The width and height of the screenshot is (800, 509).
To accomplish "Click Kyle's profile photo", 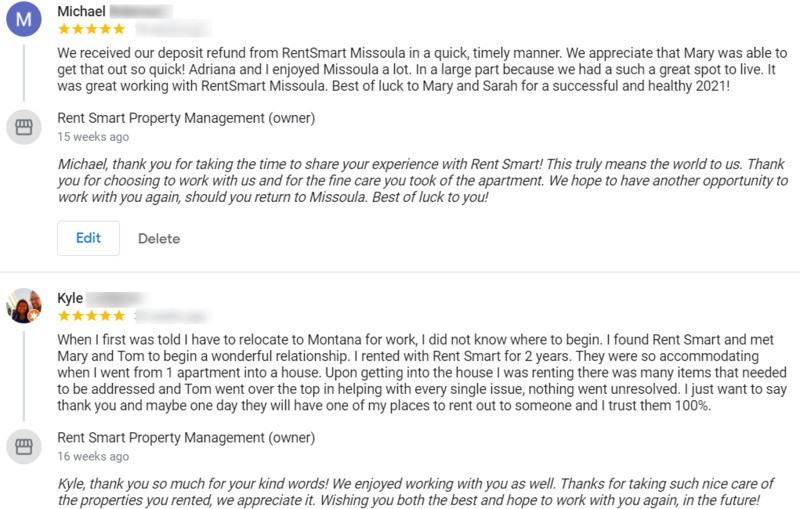I will 23,307.
